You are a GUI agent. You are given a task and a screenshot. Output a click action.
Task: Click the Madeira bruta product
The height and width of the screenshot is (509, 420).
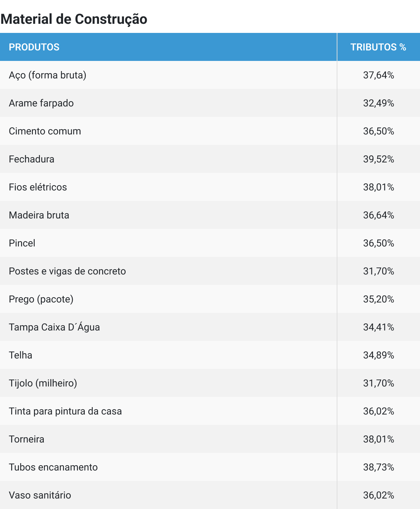(39, 215)
